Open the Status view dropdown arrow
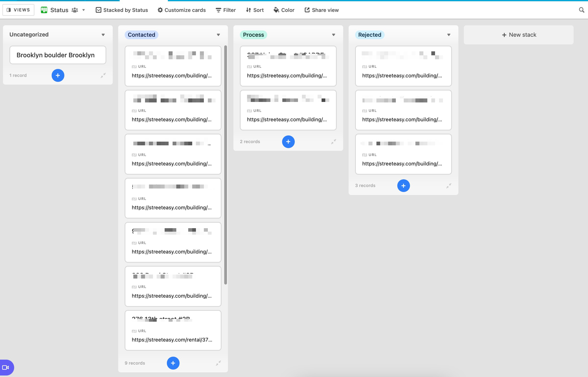 84,10
